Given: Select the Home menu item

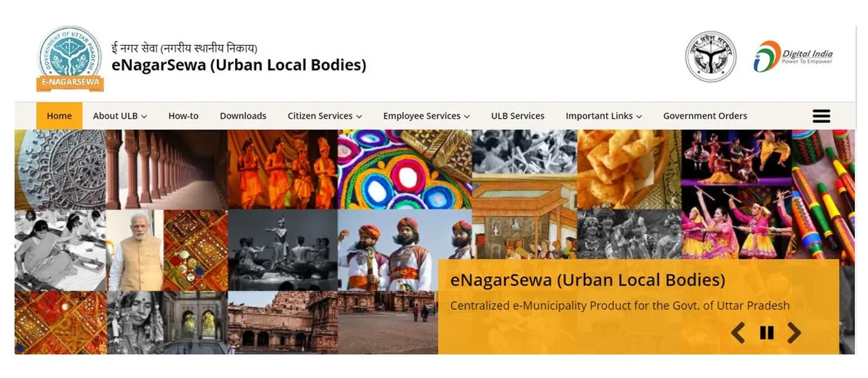Looking at the screenshot, I should pyautogui.click(x=59, y=116).
